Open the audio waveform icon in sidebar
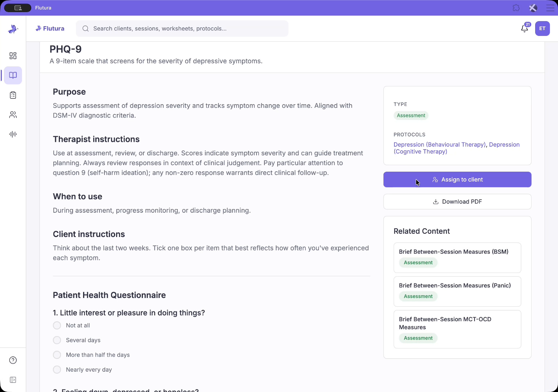The width and height of the screenshot is (558, 392). [x=13, y=134]
